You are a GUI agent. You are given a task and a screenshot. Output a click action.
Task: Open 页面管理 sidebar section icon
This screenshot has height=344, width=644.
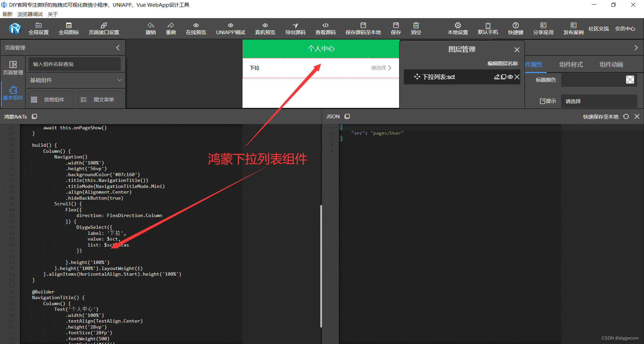13,68
